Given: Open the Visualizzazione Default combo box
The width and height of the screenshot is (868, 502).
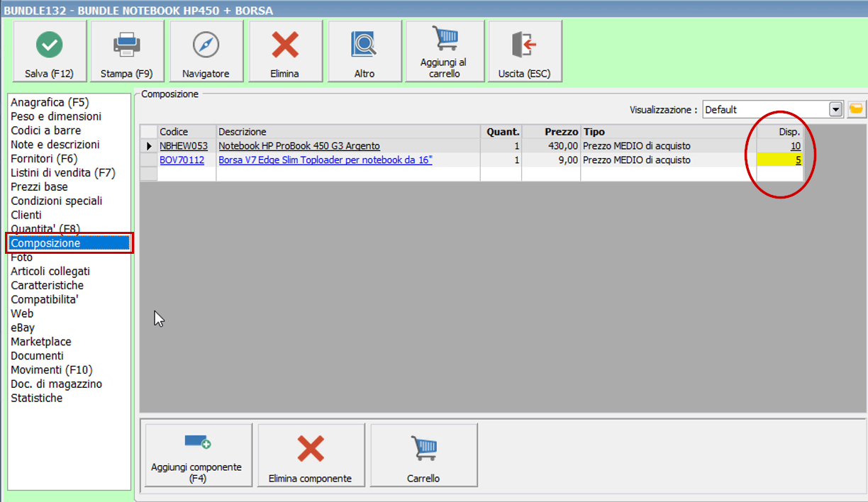Looking at the screenshot, I should click(x=764, y=110).
